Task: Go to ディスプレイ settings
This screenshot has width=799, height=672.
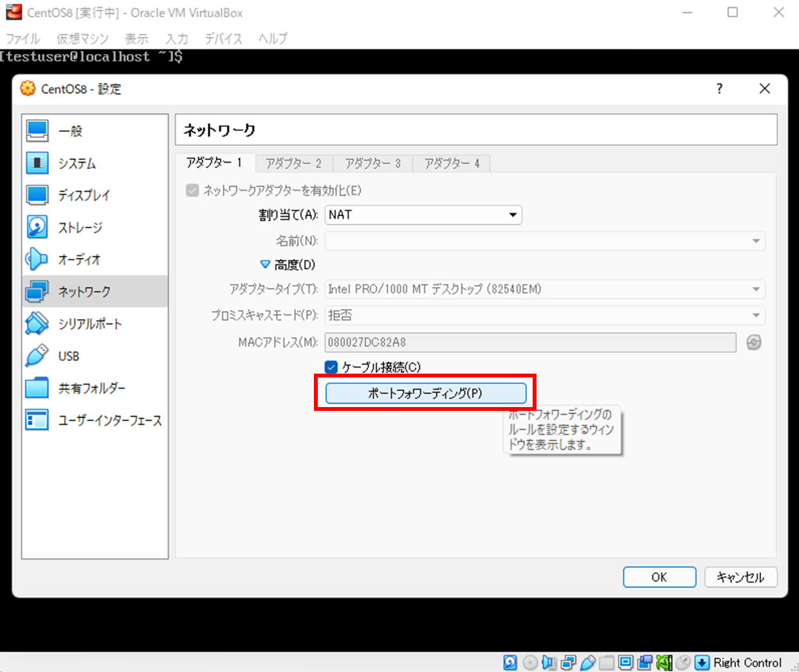Action: tap(84, 195)
